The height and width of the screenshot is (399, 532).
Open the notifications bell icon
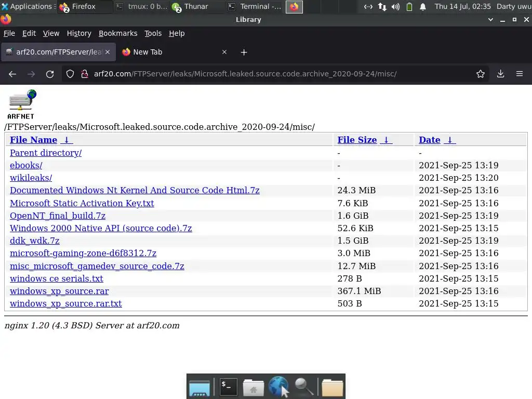[423, 6]
